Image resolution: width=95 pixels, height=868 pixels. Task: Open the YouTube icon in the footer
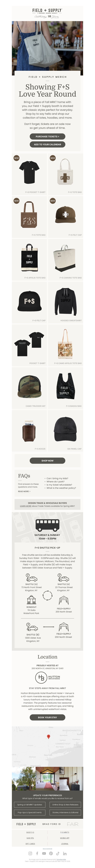click(x=44, y=854)
